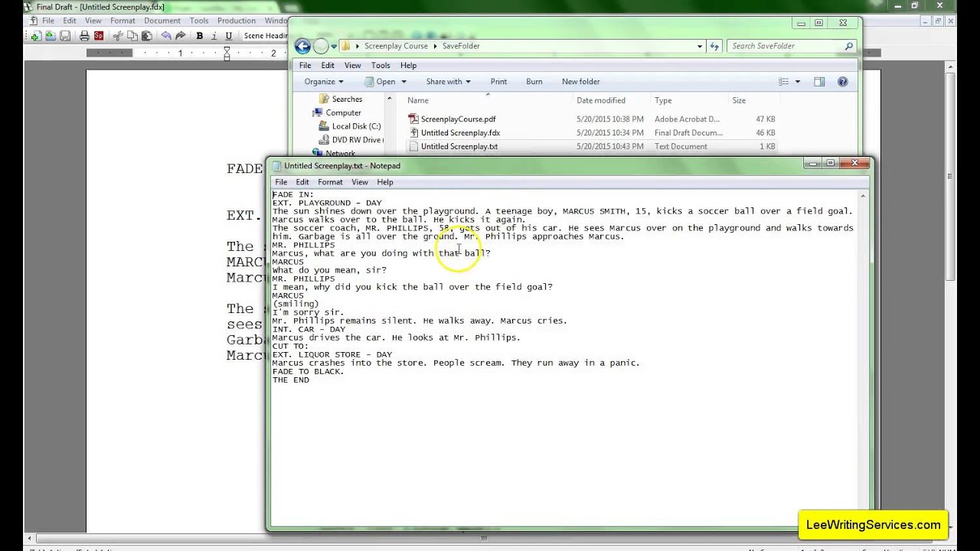Click Explorer Forward navigation button

[322, 46]
